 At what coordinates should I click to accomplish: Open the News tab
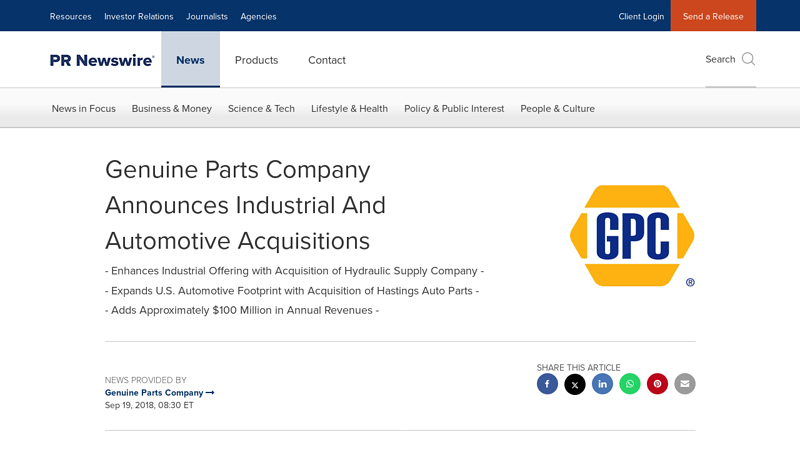pos(190,60)
